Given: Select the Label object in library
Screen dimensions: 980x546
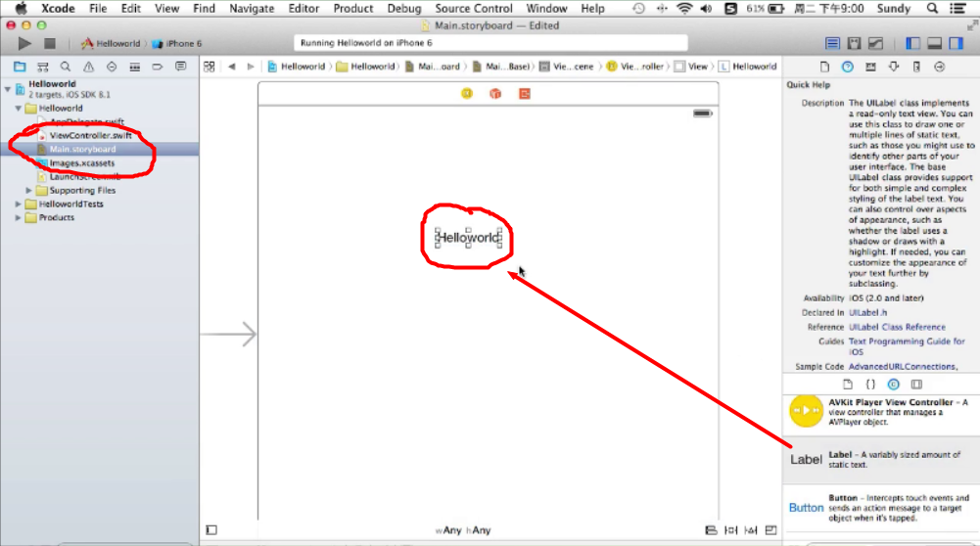Looking at the screenshot, I should coord(881,459).
